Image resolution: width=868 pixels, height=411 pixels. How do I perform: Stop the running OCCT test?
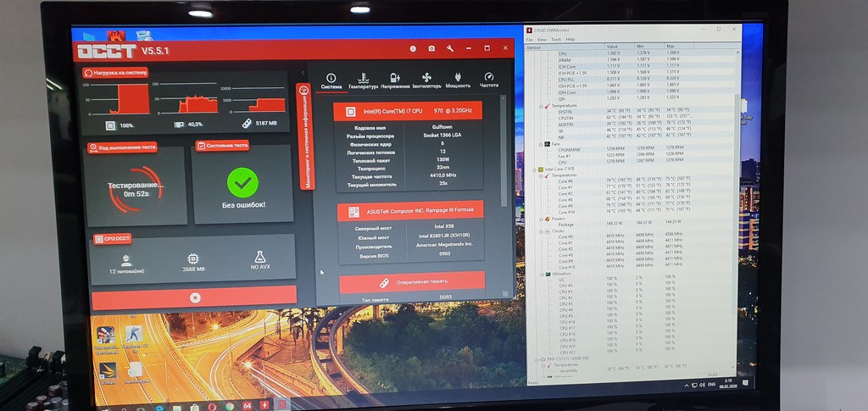194,297
